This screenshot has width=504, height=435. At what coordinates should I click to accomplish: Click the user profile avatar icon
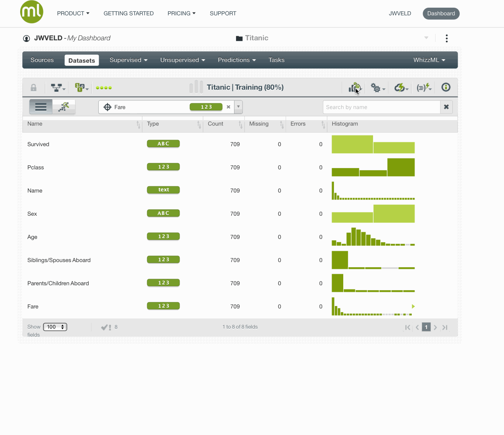27,38
